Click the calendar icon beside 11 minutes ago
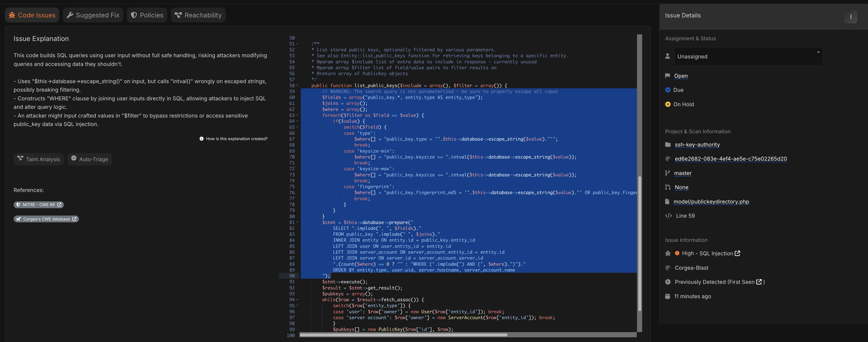868x342 pixels. 668,296
